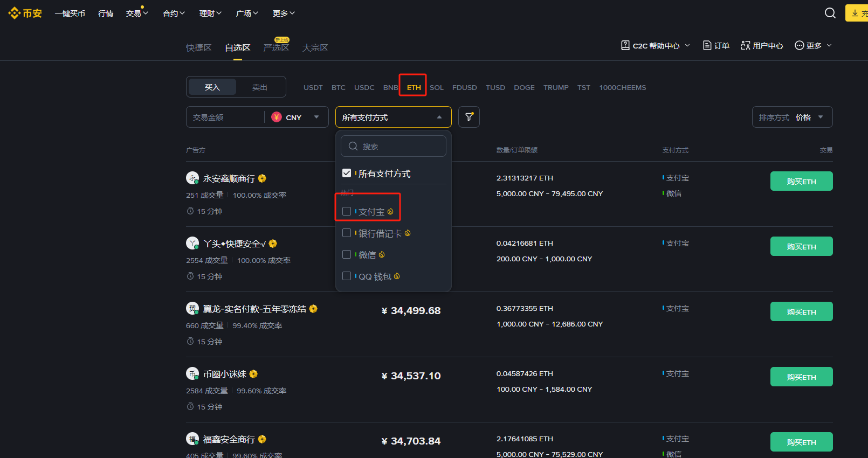Expand the 更多 nav dropdown in top bar
868x458 pixels.
click(284, 13)
